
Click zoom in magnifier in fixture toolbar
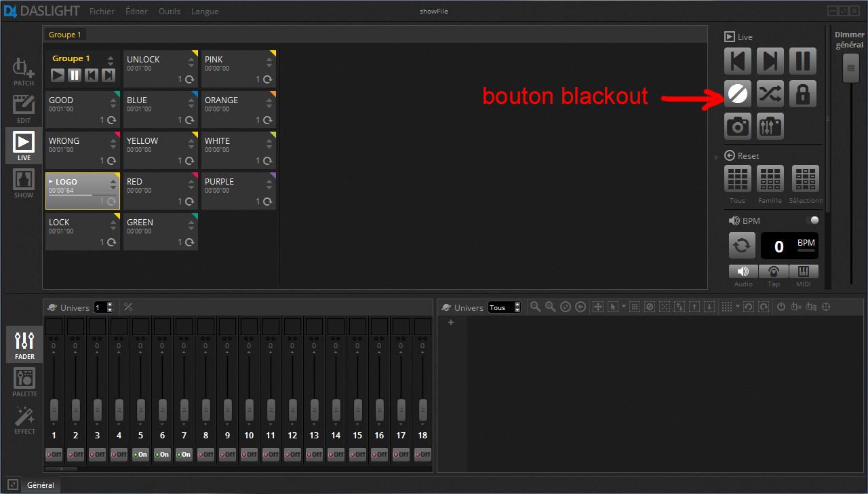point(551,307)
